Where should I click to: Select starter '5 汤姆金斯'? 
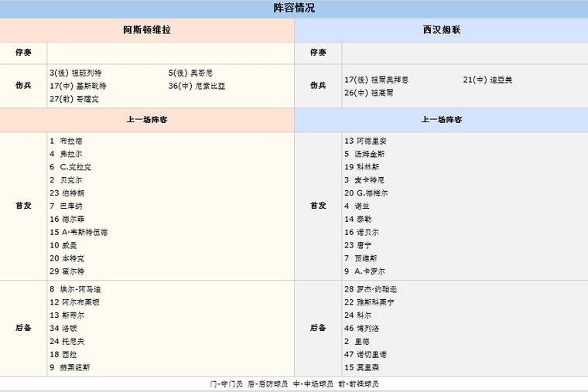point(364,154)
